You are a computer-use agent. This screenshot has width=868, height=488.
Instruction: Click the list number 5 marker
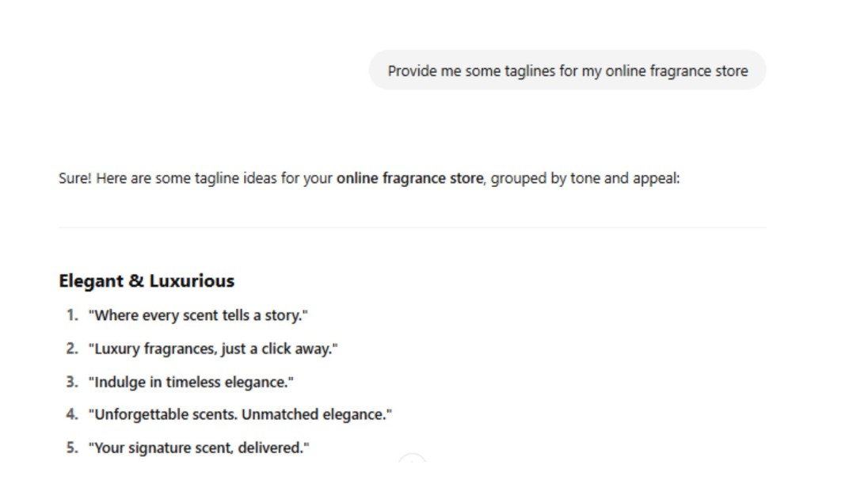coord(72,448)
